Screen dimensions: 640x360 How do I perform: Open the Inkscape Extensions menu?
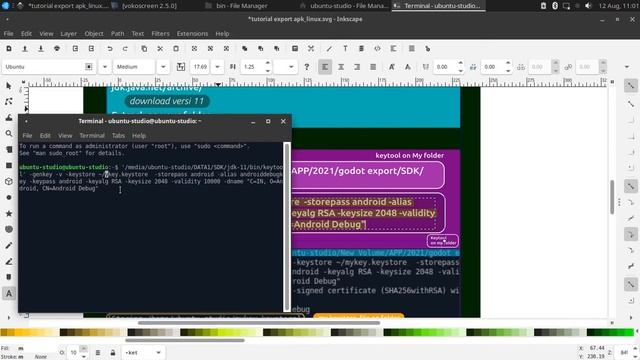pyautogui.click(x=192, y=33)
